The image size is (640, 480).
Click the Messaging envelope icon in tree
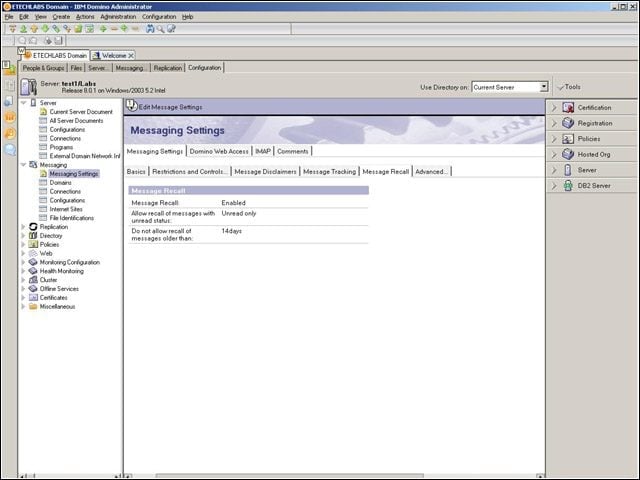click(x=33, y=165)
